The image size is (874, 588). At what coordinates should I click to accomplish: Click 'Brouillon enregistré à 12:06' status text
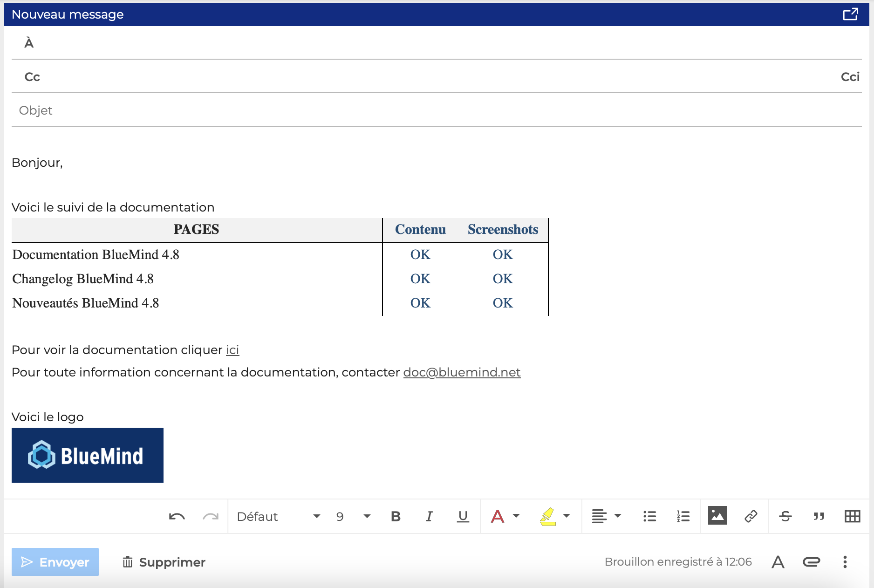pyautogui.click(x=678, y=562)
